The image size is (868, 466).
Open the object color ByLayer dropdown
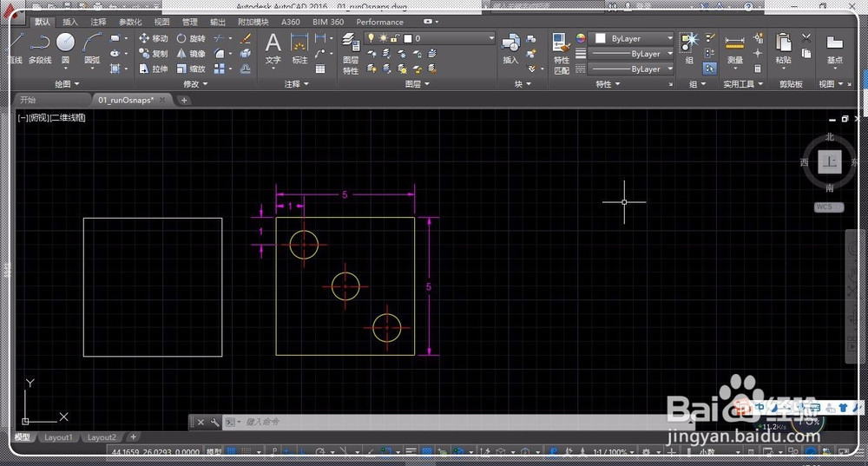point(631,38)
